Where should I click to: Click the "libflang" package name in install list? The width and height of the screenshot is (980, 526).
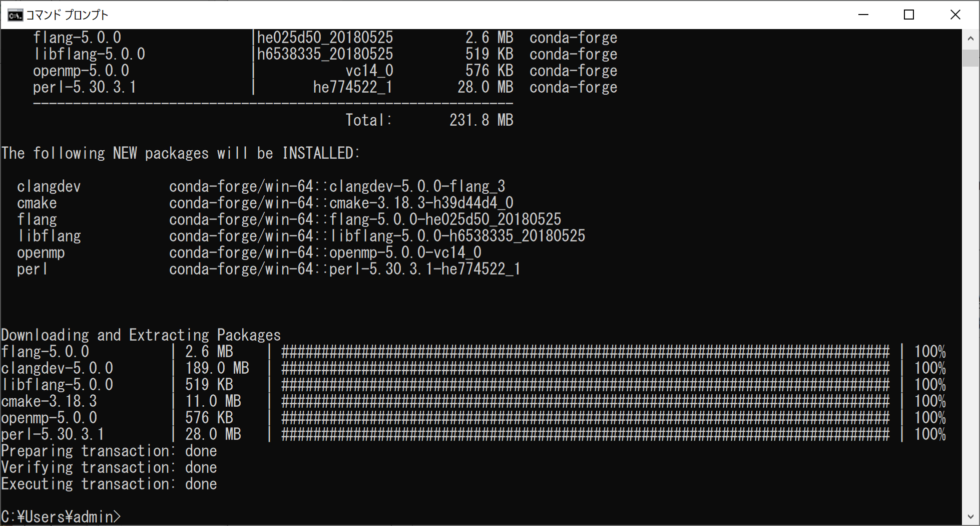pos(49,236)
